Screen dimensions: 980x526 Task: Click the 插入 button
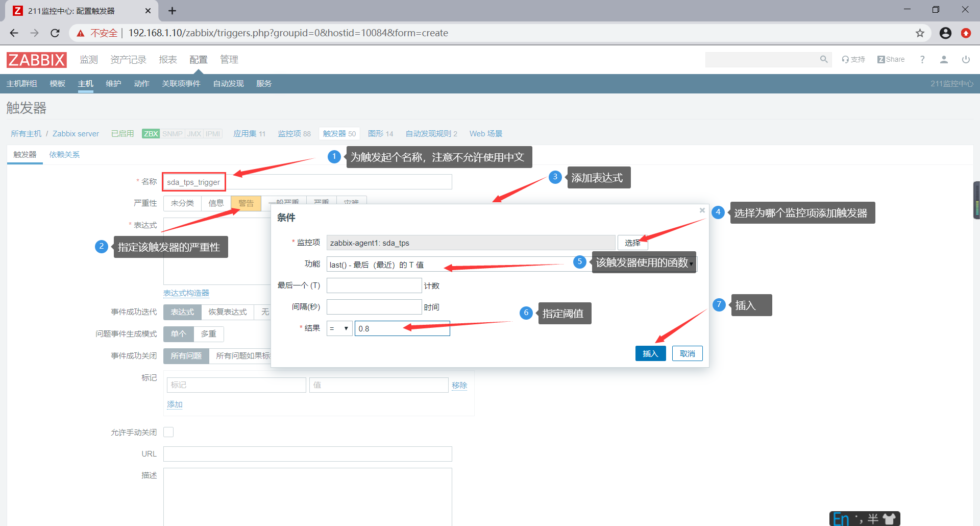(x=650, y=353)
